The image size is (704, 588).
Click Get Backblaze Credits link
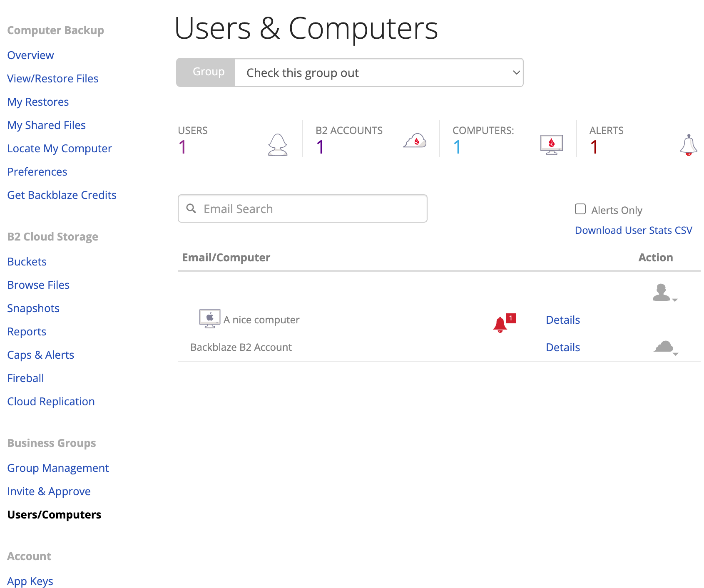click(x=62, y=195)
